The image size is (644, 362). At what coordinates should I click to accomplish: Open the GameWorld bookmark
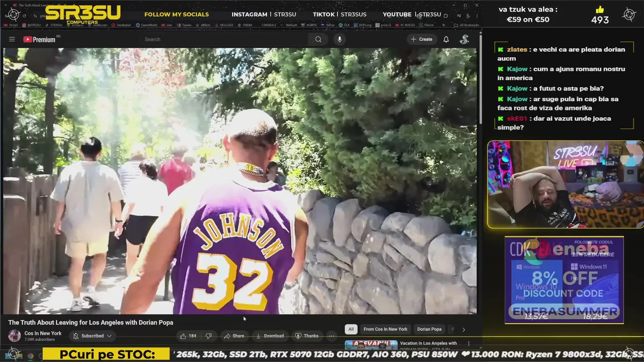pyautogui.click(x=146, y=25)
